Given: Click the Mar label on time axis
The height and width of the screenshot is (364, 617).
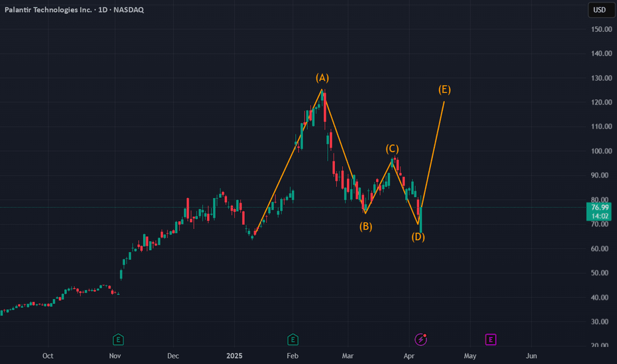Looking at the screenshot, I should click(348, 356).
